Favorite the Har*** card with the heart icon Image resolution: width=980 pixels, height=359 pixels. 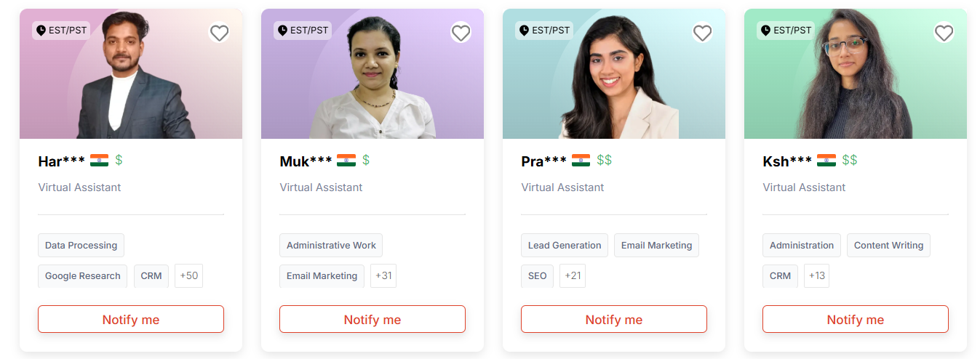click(219, 33)
